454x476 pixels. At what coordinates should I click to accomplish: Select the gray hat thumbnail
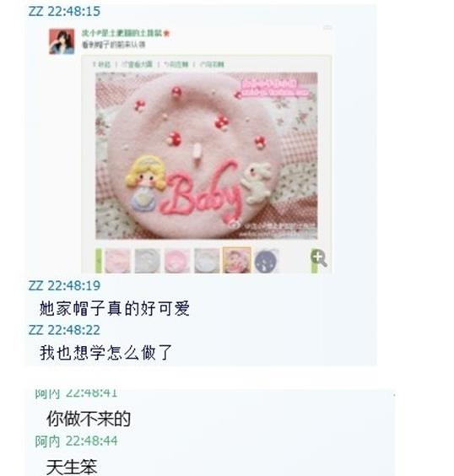(147, 261)
